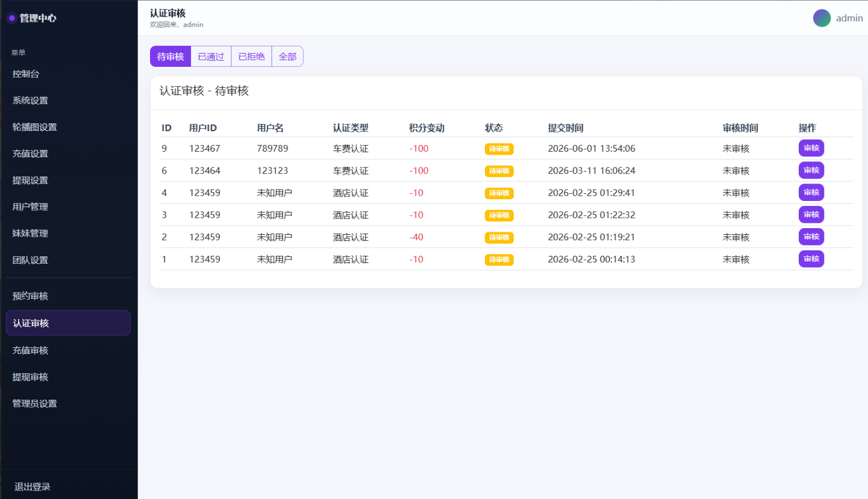Viewport: 868px width, 499px height.
Task: Click 未知用户 in the ID 2 row
Action: pos(275,237)
